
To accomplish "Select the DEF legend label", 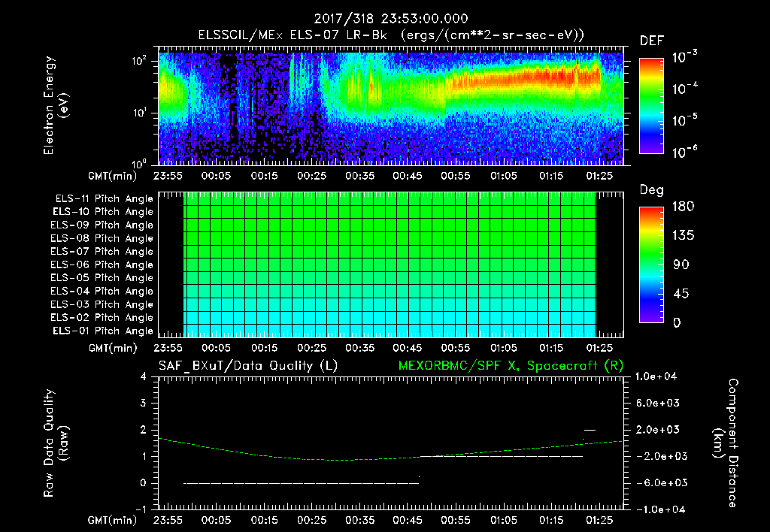I will pos(652,41).
